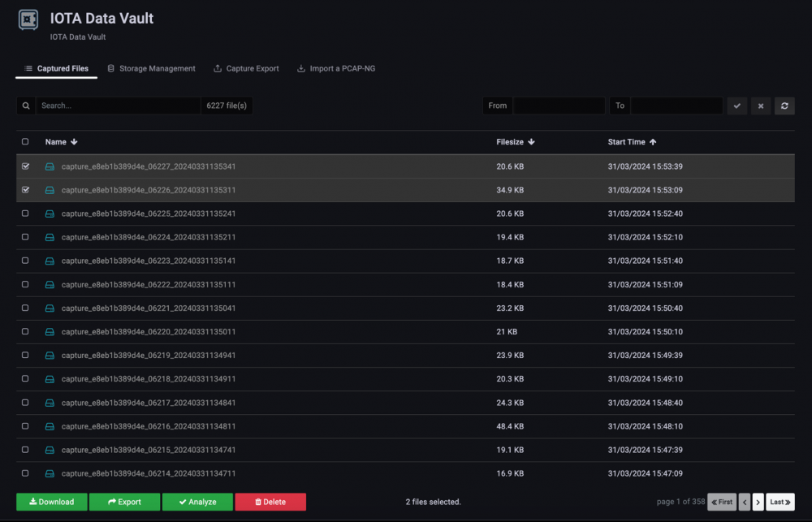Toggle select-all checkbox in header

(x=25, y=142)
